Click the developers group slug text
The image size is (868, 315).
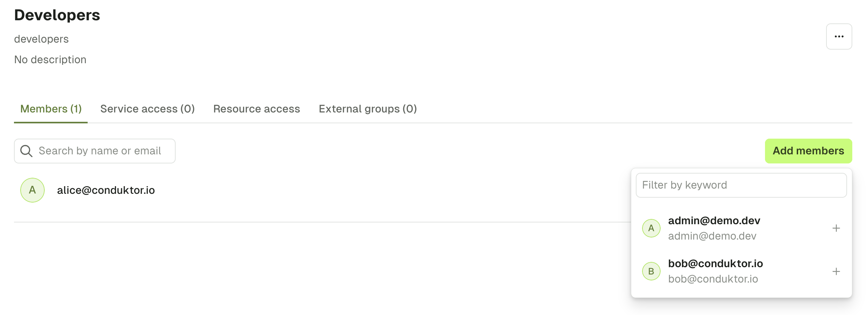click(41, 39)
